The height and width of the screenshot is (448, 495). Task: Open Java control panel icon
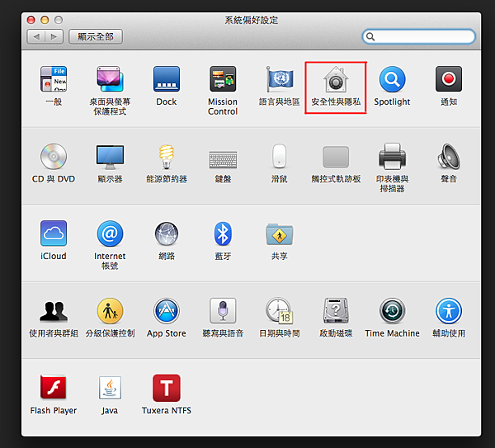110,388
